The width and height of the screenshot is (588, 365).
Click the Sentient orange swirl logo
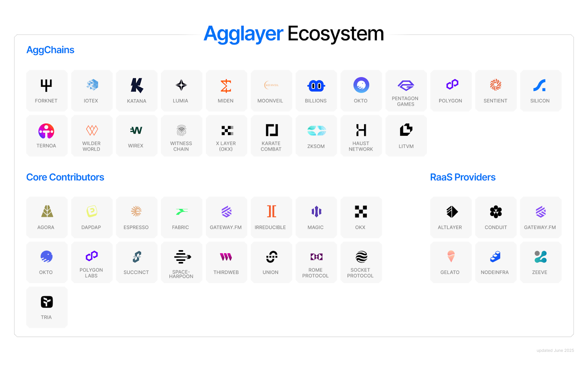pyautogui.click(x=495, y=85)
